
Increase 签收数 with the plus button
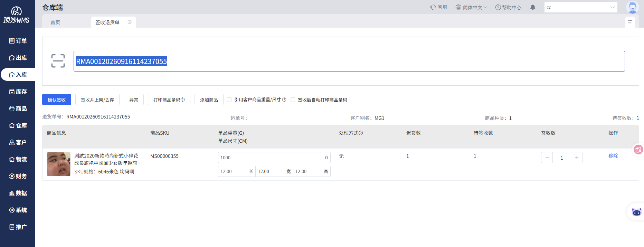click(577, 158)
